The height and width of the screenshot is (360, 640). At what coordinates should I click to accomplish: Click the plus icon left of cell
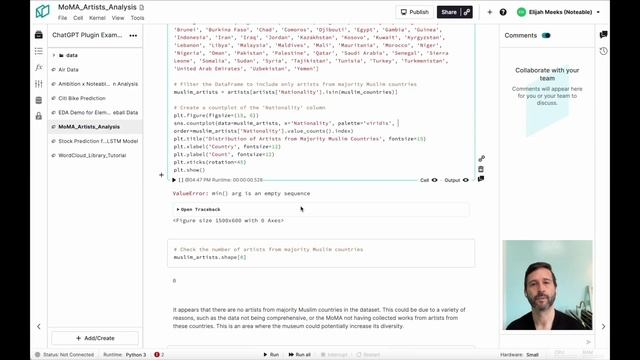point(161,175)
